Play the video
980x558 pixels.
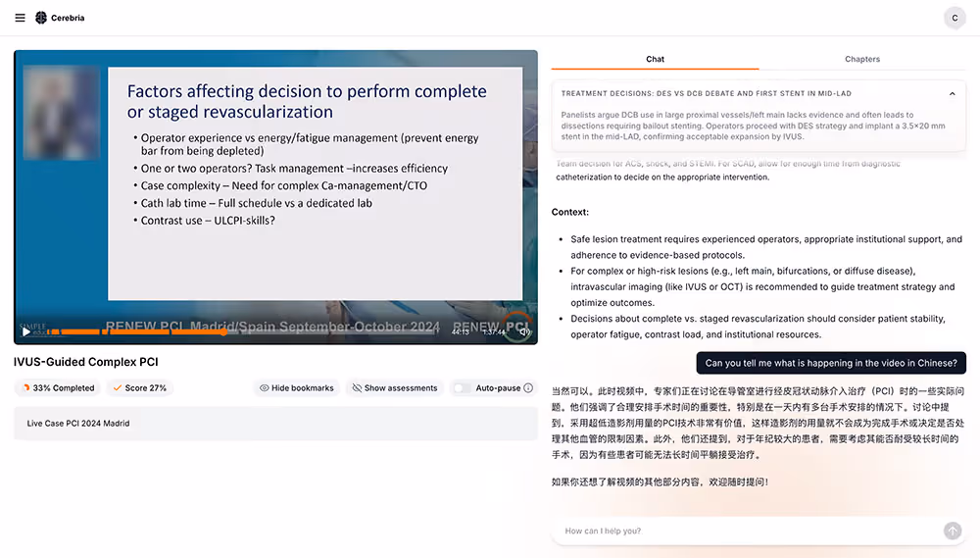click(25, 332)
